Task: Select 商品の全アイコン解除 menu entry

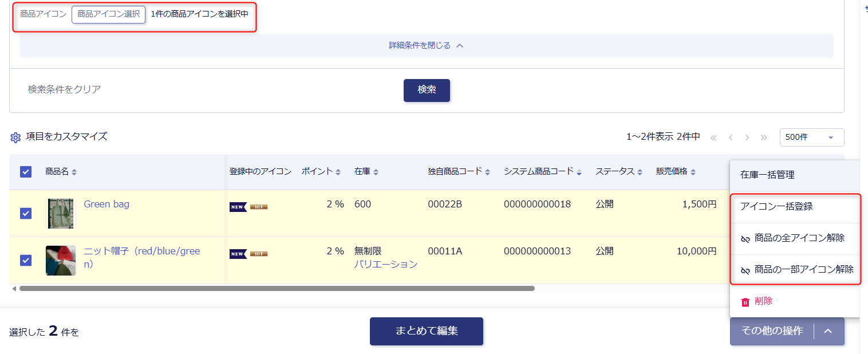Action: (x=795, y=238)
